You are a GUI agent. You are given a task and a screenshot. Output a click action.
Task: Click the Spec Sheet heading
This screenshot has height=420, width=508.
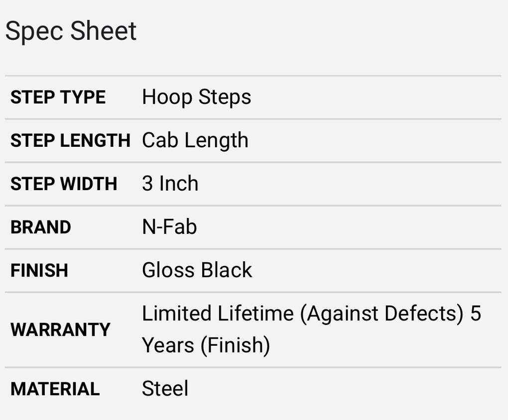(71, 31)
